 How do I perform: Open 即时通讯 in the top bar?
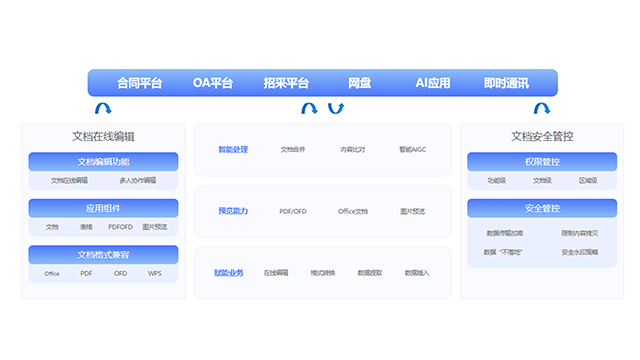(506, 83)
